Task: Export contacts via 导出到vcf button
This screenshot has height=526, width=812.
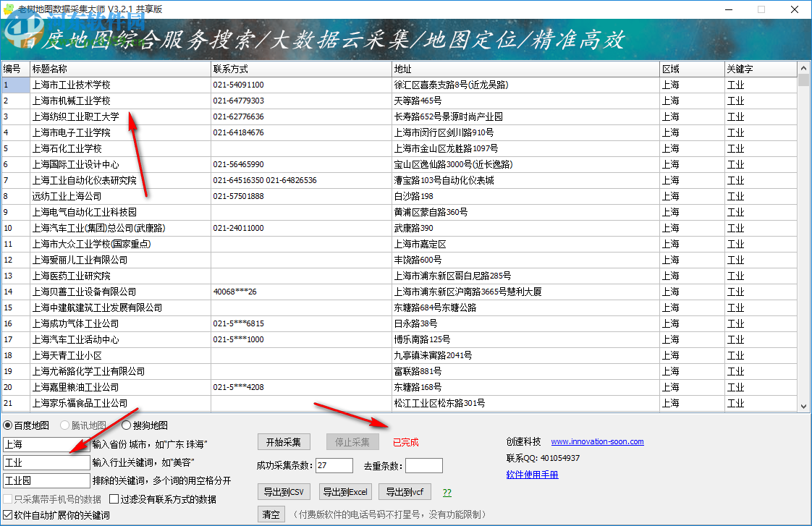Action: click(x=404, y=491)
